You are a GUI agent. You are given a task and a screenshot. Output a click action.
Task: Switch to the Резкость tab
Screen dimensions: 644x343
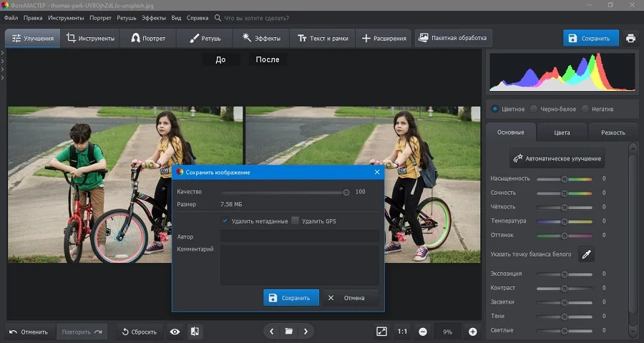coord(613,132)
